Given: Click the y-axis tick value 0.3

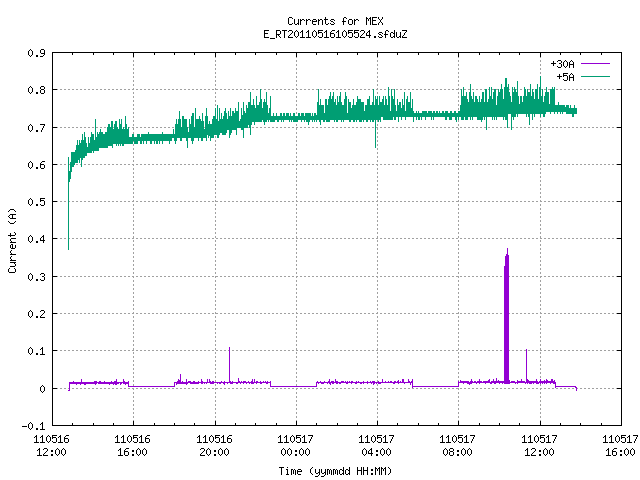Looking at the screenshot, I should [36, 277].
